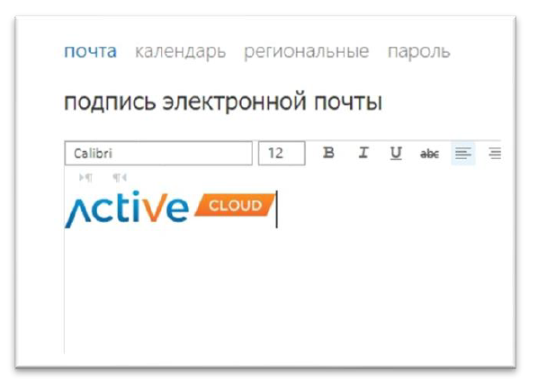Viewport: 556px width, 392px height.
Task: Toggle strikethrough abc formatting
Action: tap(429, 154)
